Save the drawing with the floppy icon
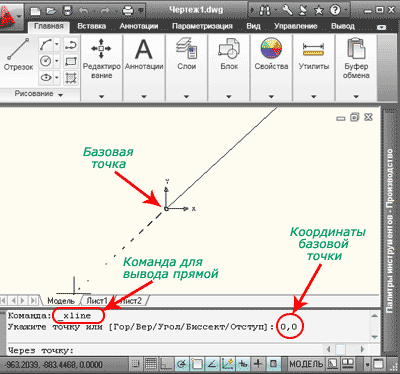The width and height of the screenshot is (400, 374). click(68, 11)
